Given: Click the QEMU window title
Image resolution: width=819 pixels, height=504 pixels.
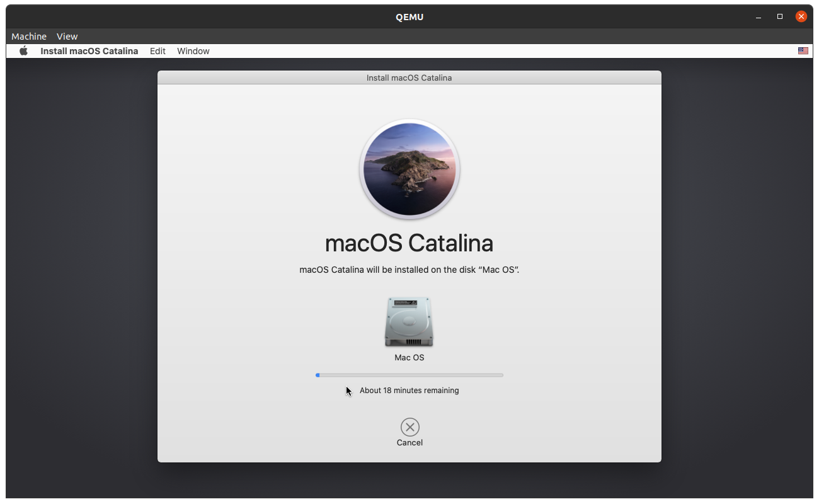Looking at the screenshot, I should (409, 17).
